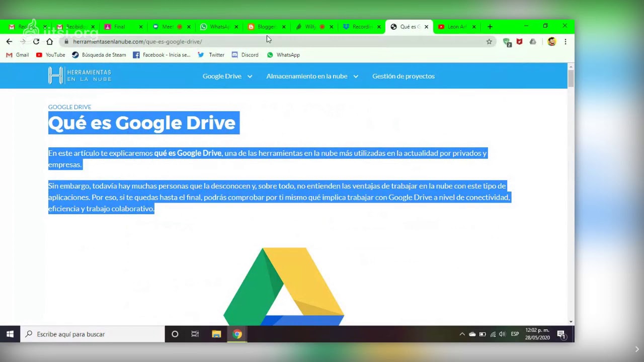Close the Blogger tab
644x362 pixels.
284,27
